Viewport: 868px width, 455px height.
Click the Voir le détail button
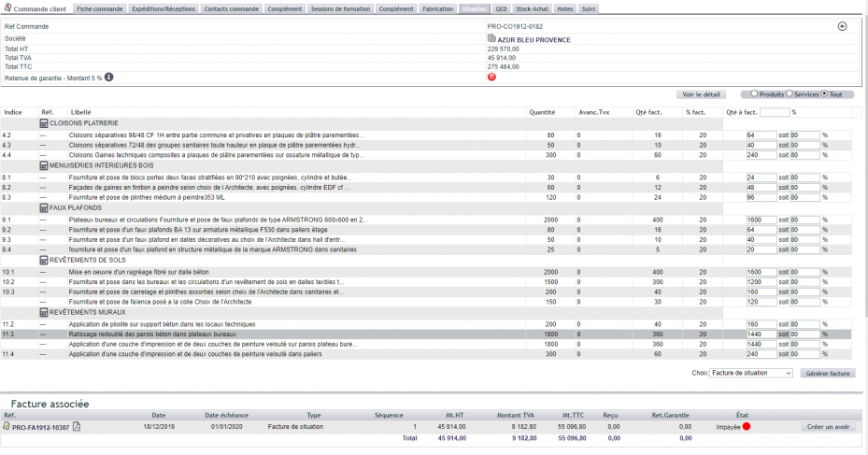coord(701,94)
